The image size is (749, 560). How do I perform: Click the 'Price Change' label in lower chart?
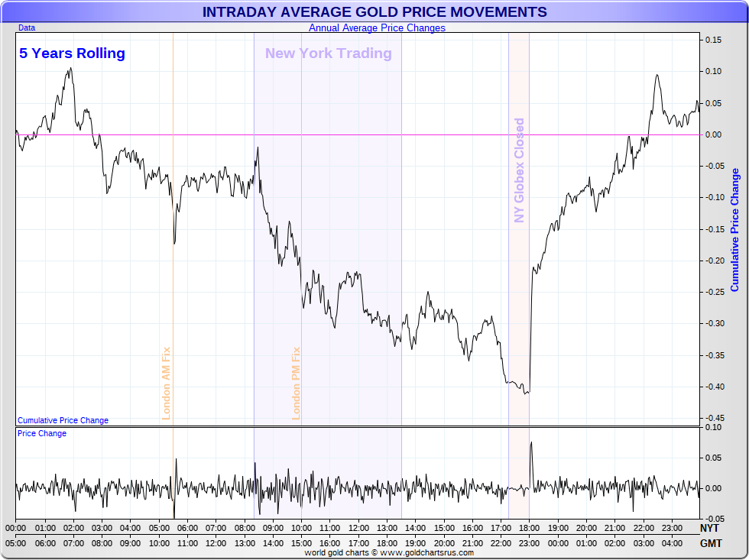click(42, 433)
